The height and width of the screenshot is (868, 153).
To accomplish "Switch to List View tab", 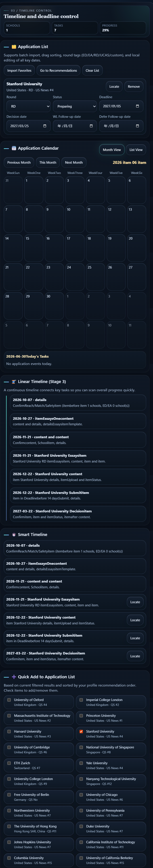I will (x=136, y=150).
